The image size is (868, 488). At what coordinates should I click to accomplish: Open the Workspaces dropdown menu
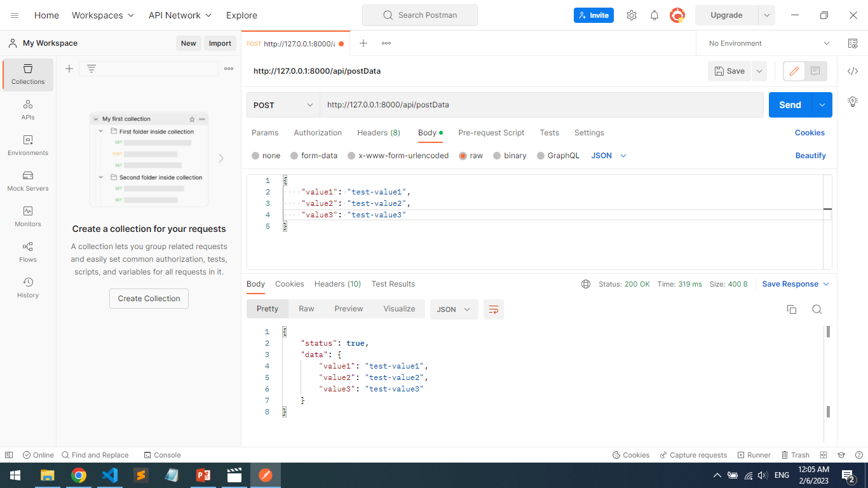pos(103,15)
